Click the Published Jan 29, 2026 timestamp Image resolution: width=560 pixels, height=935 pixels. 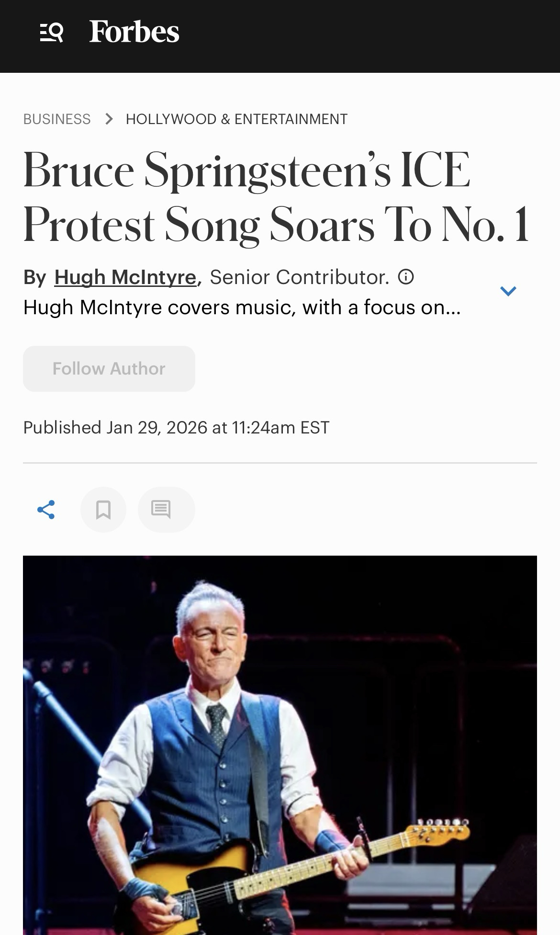point(176,427)
